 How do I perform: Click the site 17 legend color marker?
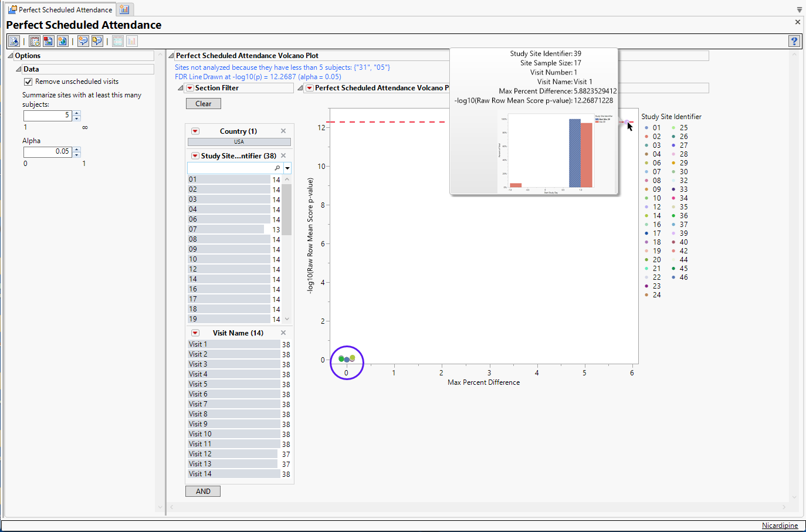[x=646, y=233]
